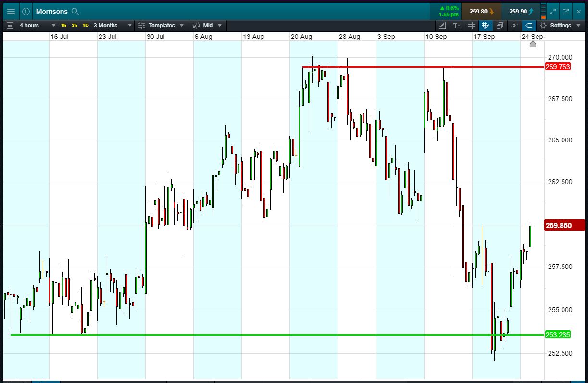
Task: Click the 270.000 price axis label
Action: pyautogui.click(x=560, y=57)
